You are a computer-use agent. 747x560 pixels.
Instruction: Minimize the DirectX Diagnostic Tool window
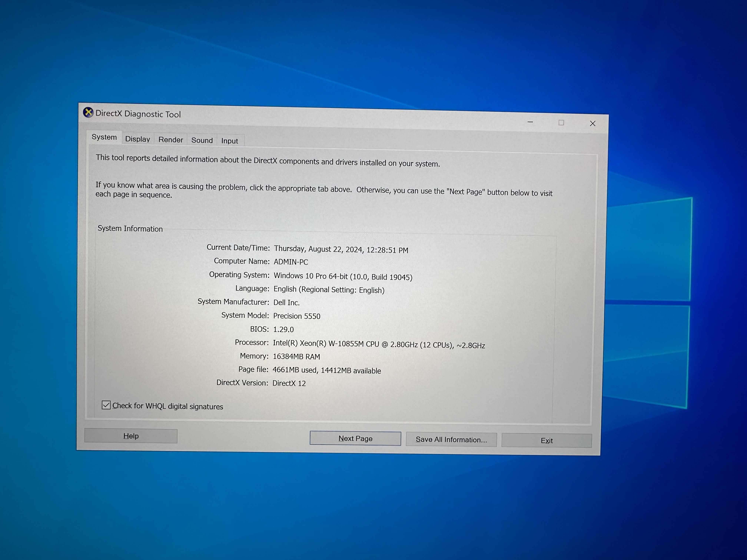coord(530,122)
